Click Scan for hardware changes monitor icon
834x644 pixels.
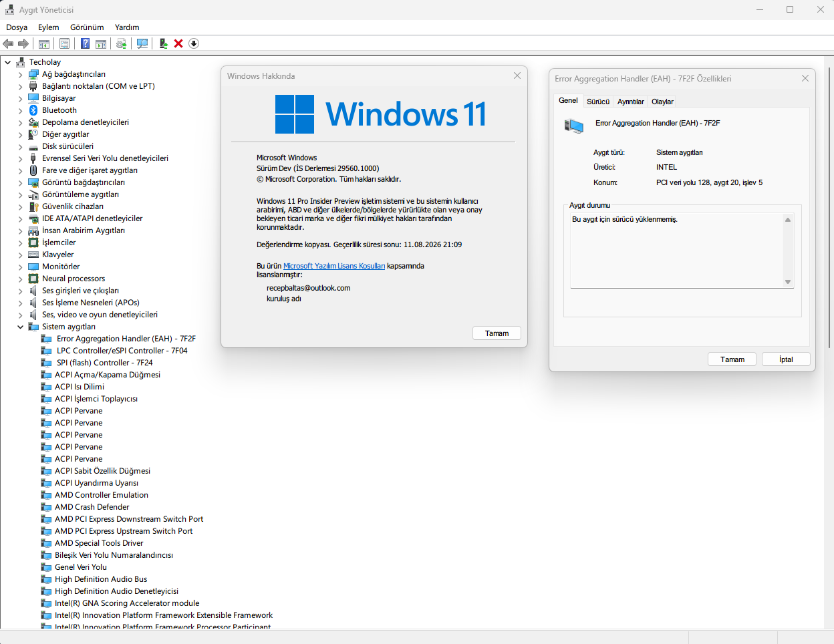(142, 43)
